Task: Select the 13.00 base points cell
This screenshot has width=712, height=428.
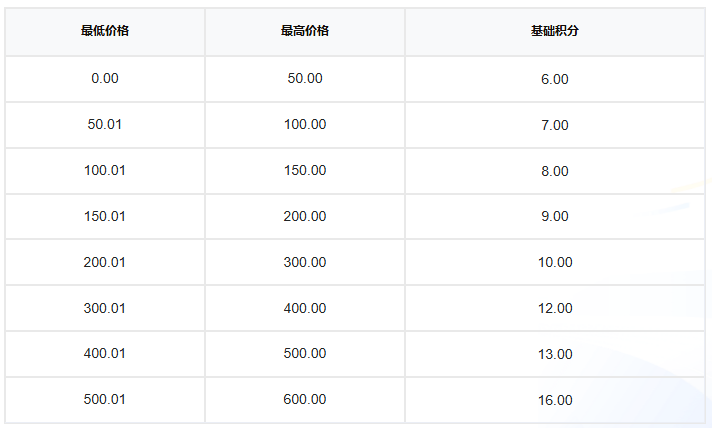Action: coord(555,354)
